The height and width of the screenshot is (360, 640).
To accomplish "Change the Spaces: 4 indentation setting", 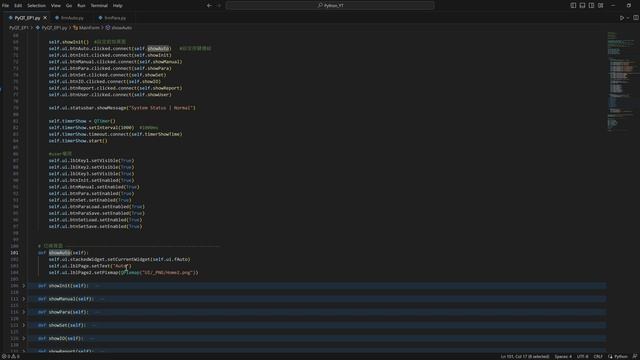I will (563, 356).
